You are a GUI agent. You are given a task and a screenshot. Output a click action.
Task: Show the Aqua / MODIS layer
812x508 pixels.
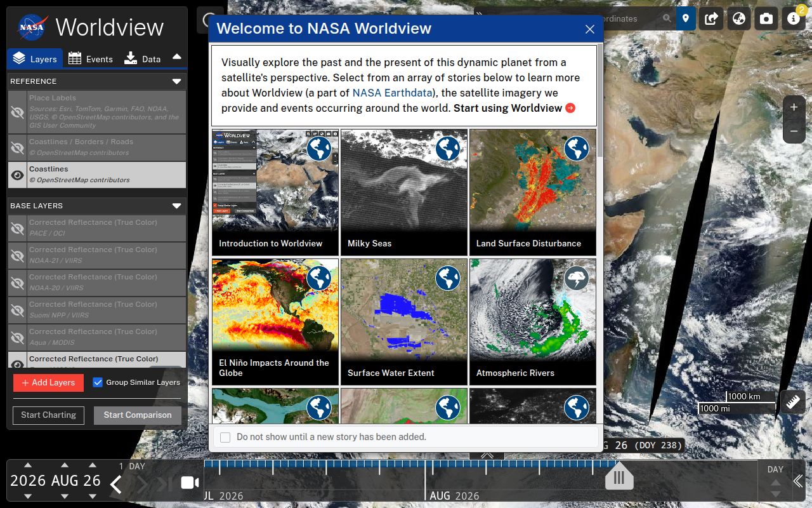[18, 338]
